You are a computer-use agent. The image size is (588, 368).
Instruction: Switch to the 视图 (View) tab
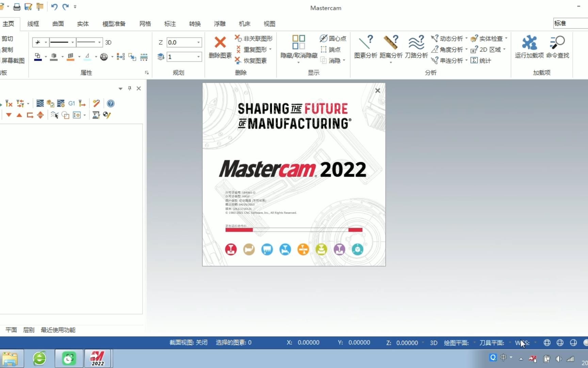click(269, 24)
